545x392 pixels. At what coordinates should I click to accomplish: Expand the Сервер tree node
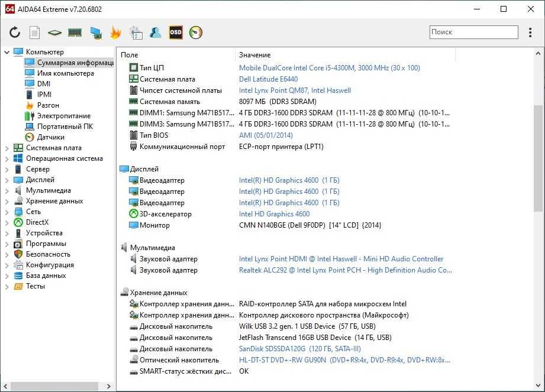point(7,170)
